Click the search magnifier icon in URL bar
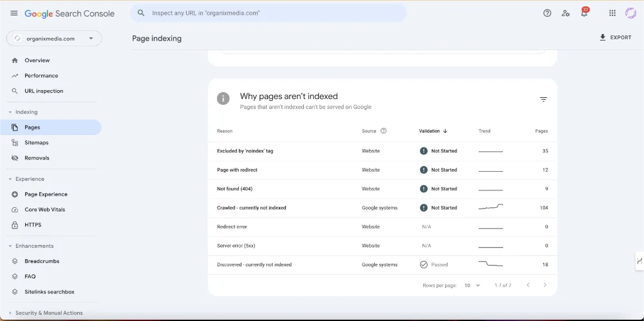The height and width of the screenshot is (321, 644). click(x=141, y=13)
